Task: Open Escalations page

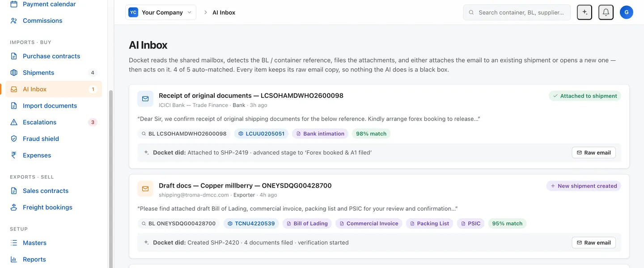Action: click(54, 122)
